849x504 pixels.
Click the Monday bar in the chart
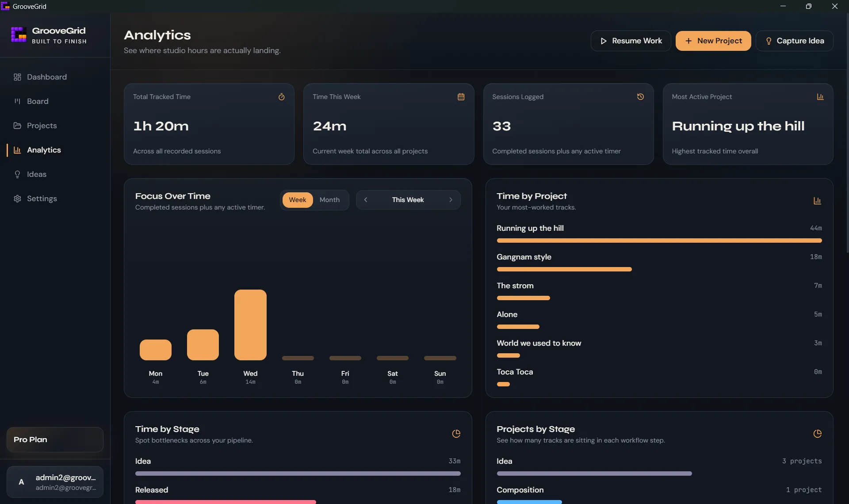click(x=156, y=350)
